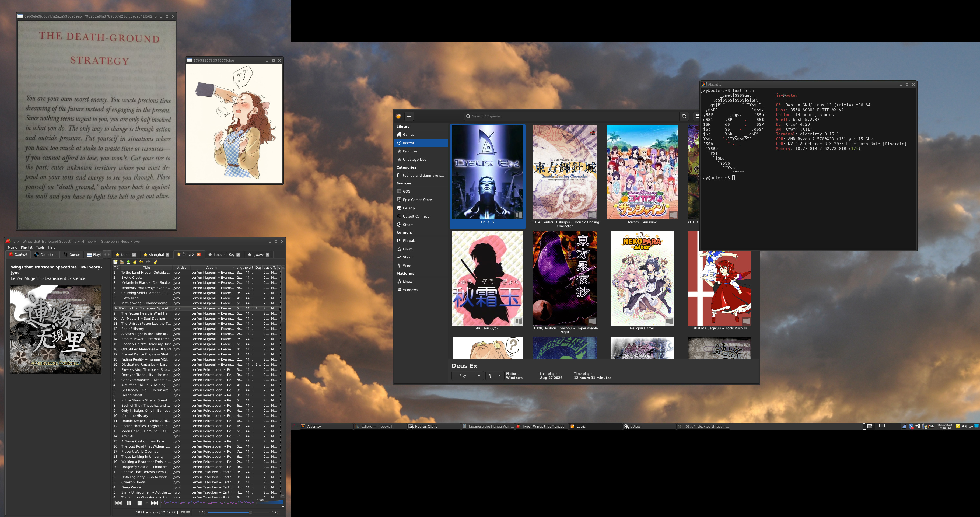The width and height of the screenshot is (980, 517).
Task: Close the gwave playlist tab
Action: 267,254
